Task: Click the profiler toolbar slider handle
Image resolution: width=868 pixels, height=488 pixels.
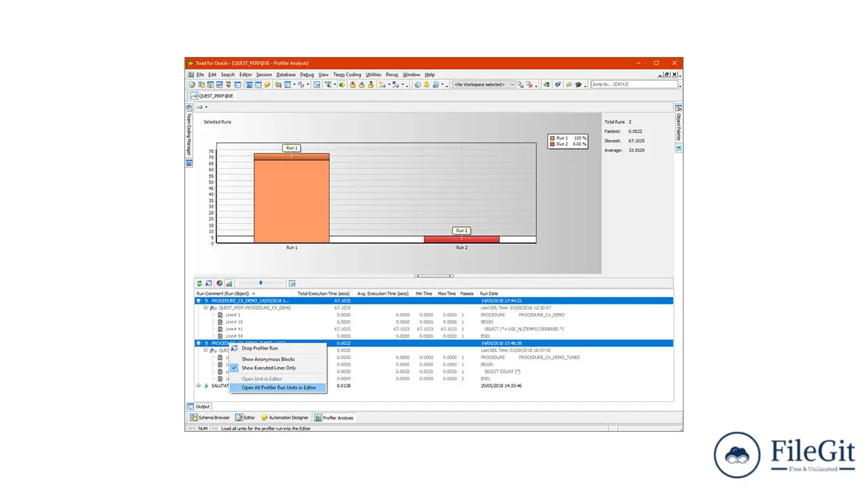Action: [x=260, y=283]
